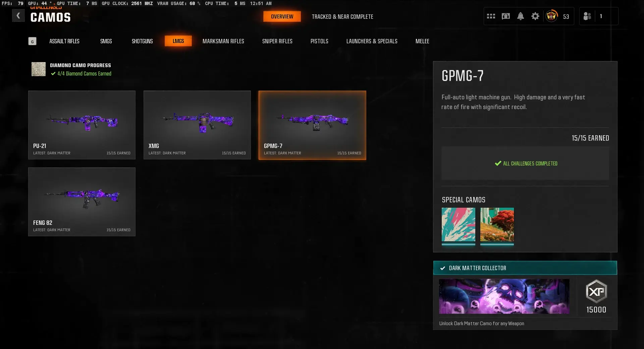Click the Diamond Camo Progress heading

tap(80, 65)
